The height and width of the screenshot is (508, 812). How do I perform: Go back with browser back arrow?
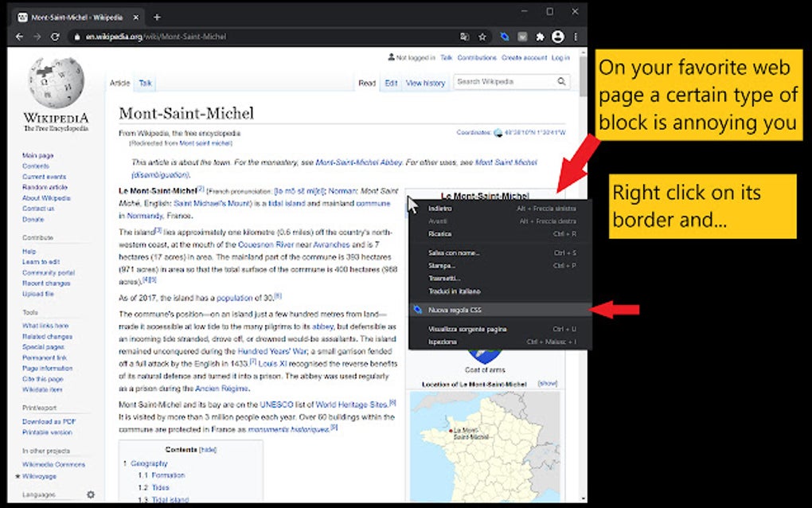19,37
